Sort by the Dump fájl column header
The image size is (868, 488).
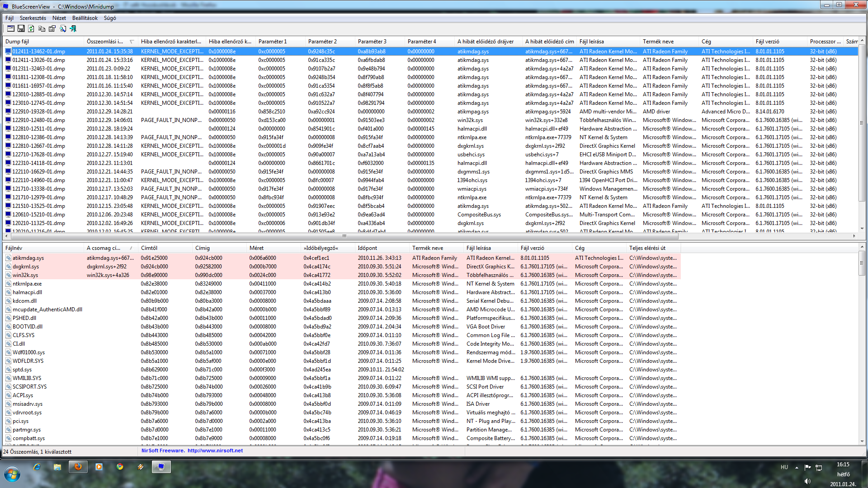pos(43,42)
